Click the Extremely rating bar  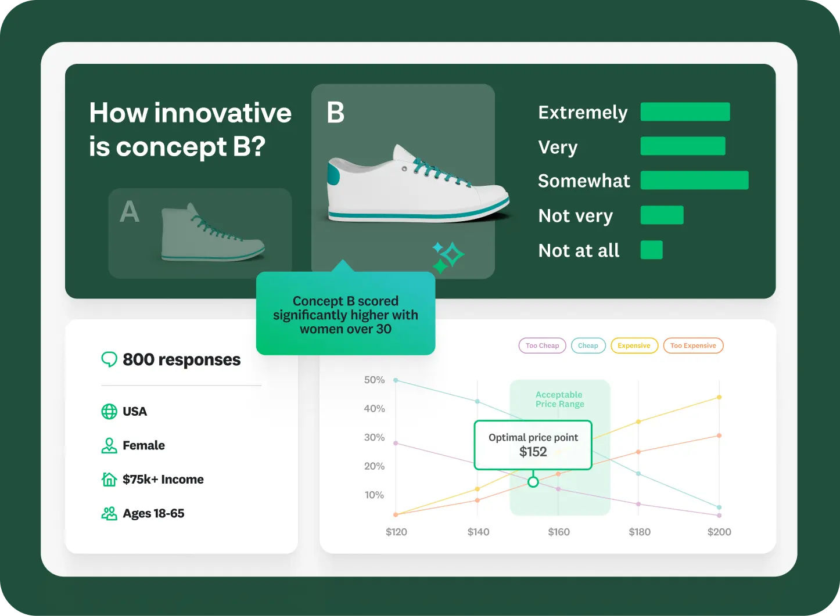click(685, 112)
